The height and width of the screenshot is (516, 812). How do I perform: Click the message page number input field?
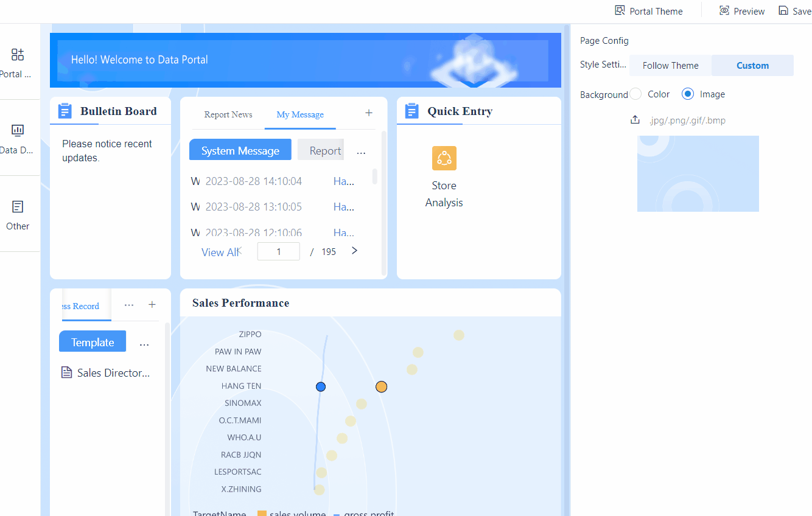click(278, 251)
